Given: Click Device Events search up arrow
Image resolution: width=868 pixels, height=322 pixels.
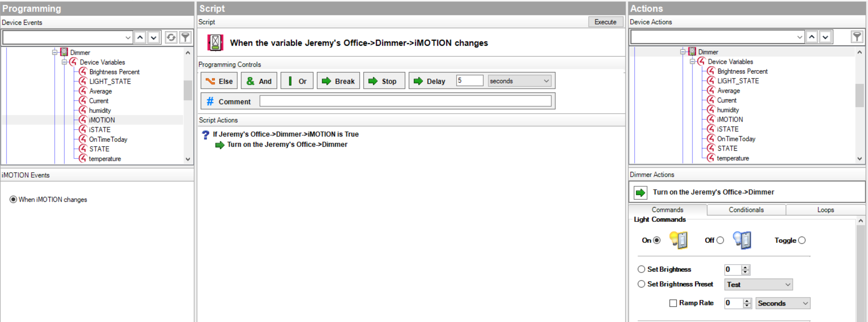Looking at the screenshot, I should 140,37.
